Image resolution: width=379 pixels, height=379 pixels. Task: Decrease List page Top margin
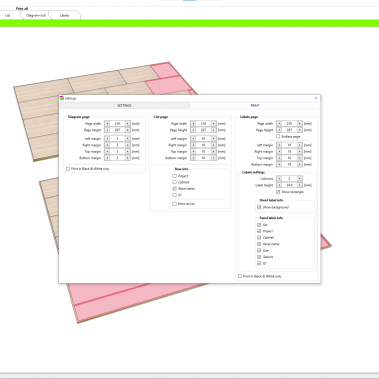point(193,152)
